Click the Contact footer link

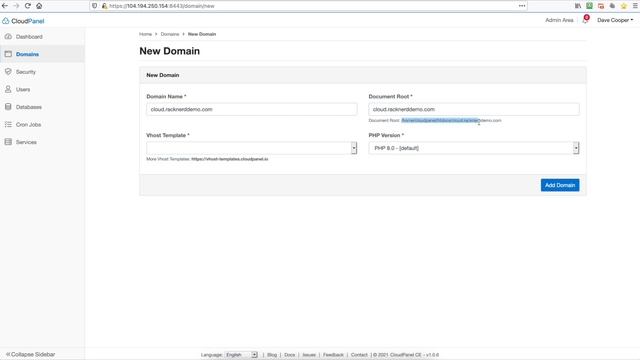tap(359, 355)
